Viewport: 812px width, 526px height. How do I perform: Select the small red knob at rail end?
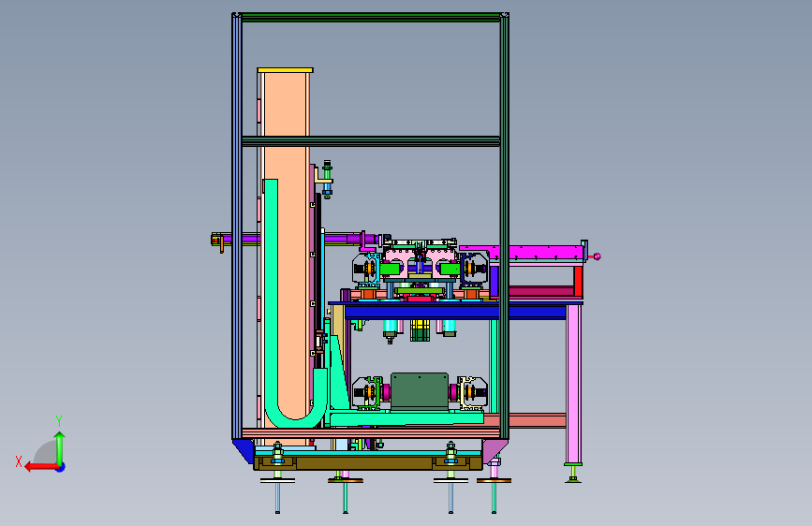point(598,256)
